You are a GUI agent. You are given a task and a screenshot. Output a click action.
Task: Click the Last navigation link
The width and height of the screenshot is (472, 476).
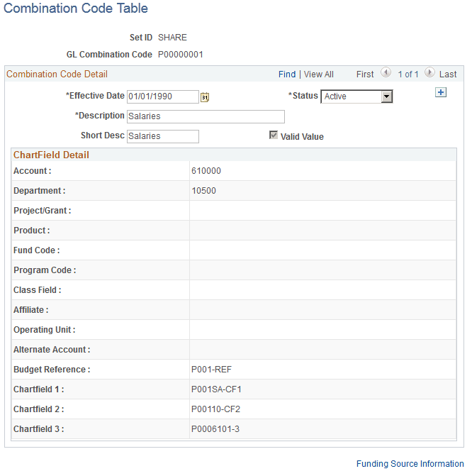[448, 74]
